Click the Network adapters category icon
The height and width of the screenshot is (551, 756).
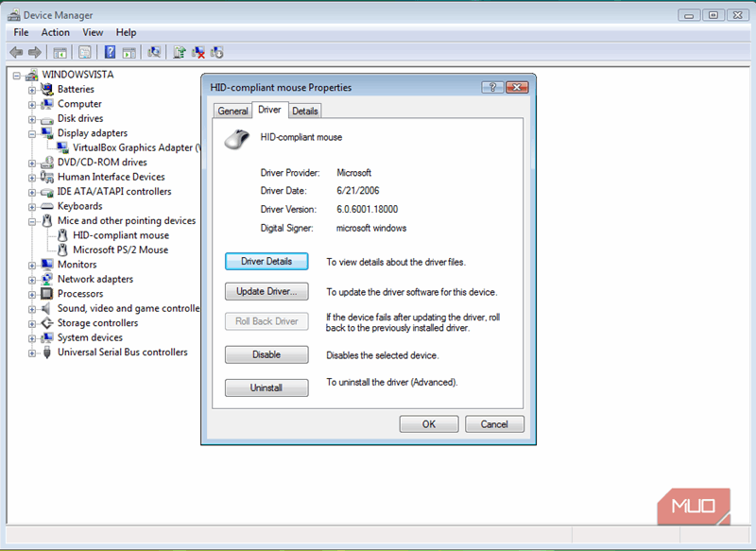(x=46, y=280)
